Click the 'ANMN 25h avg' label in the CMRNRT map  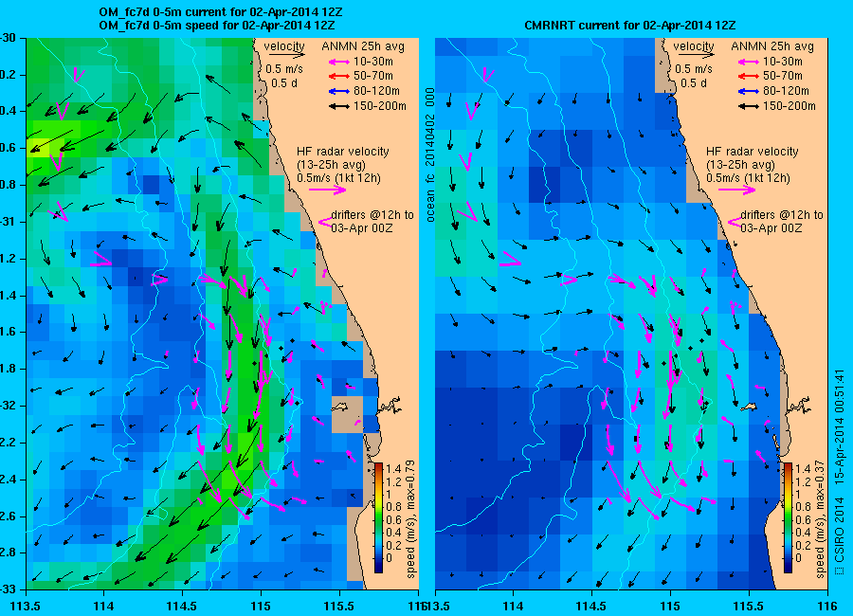tap(772, 46)
